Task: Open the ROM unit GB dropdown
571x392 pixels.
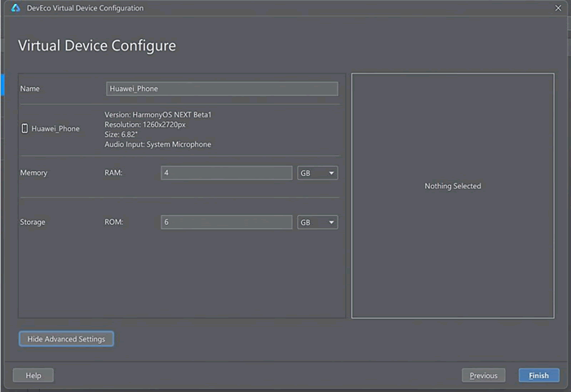Action: tap(317, 222)
